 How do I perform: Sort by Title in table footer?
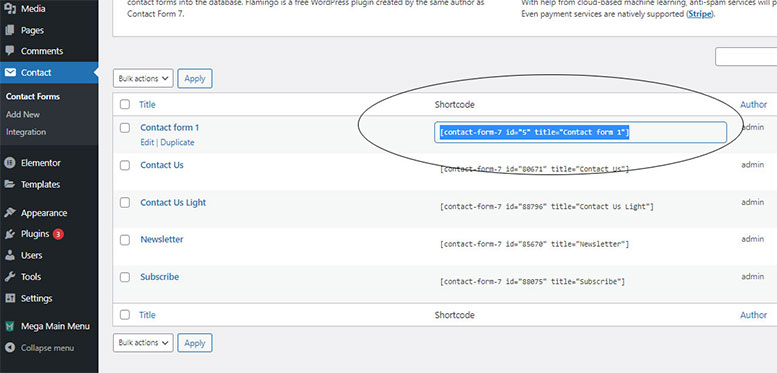click(147, 315)
